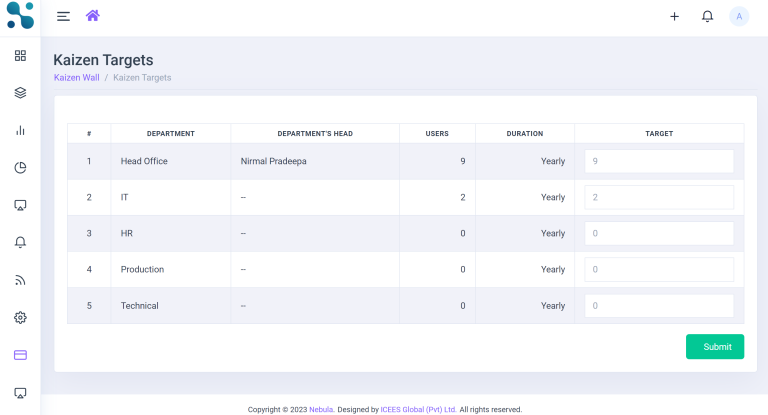The width and height of the screenshot is (768, 415).
Task: Open settings gear in sidebar
Action: tap(20, 317)
